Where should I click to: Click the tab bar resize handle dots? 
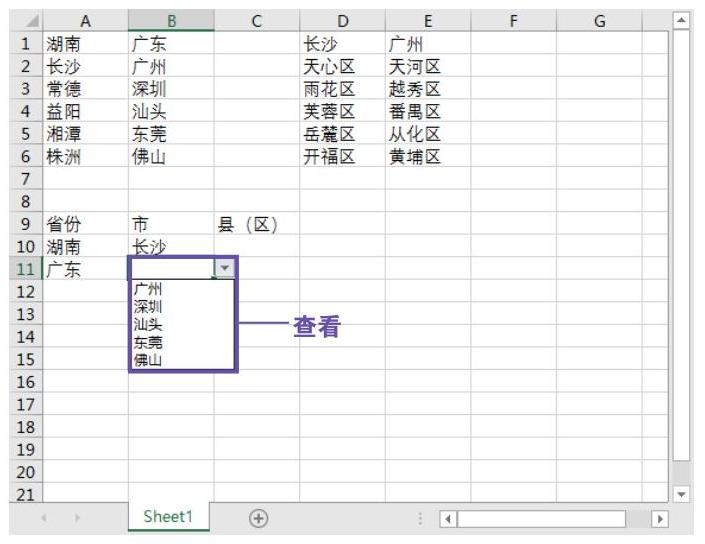coord(420,518)
